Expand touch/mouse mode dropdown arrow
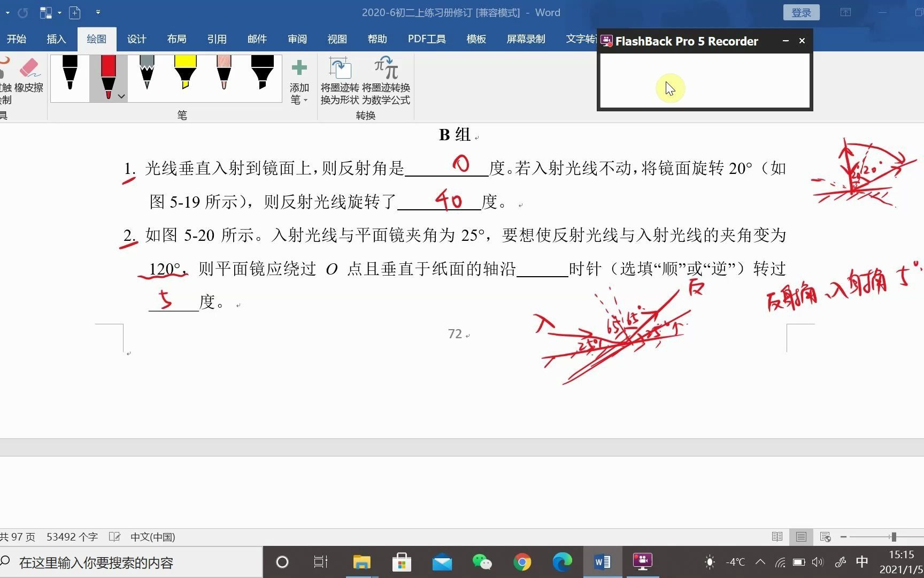The image size is (924, 578). (59, 12)
